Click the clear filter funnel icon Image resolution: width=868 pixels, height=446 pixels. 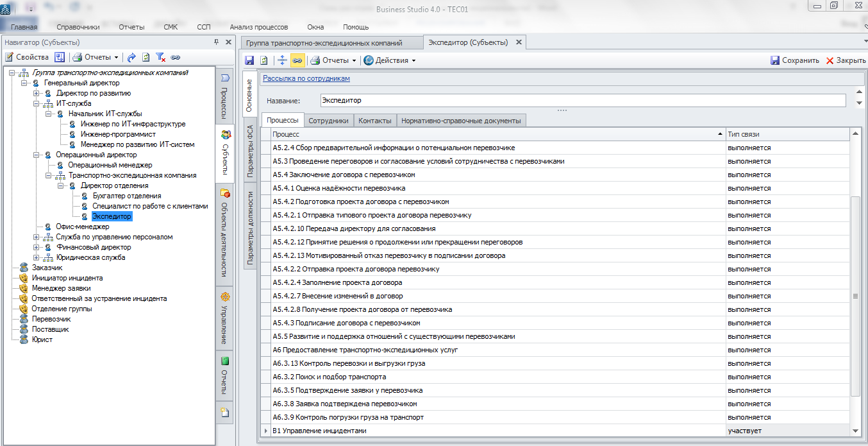coord(161,57)
